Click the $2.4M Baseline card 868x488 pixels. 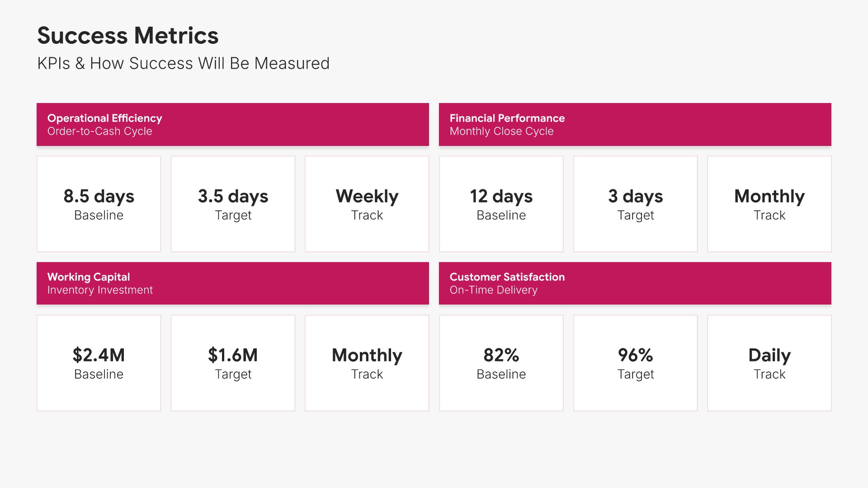pyautogui.click(x=99, y=363)
